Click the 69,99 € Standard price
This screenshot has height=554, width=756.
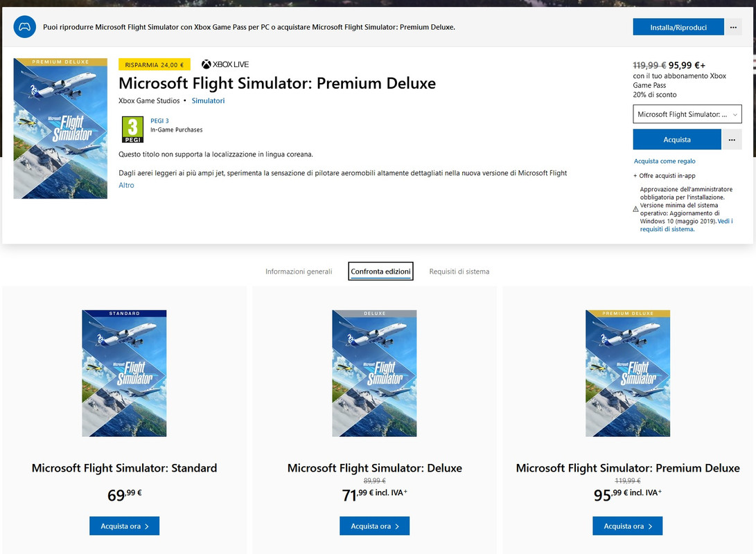coord(125,494)
